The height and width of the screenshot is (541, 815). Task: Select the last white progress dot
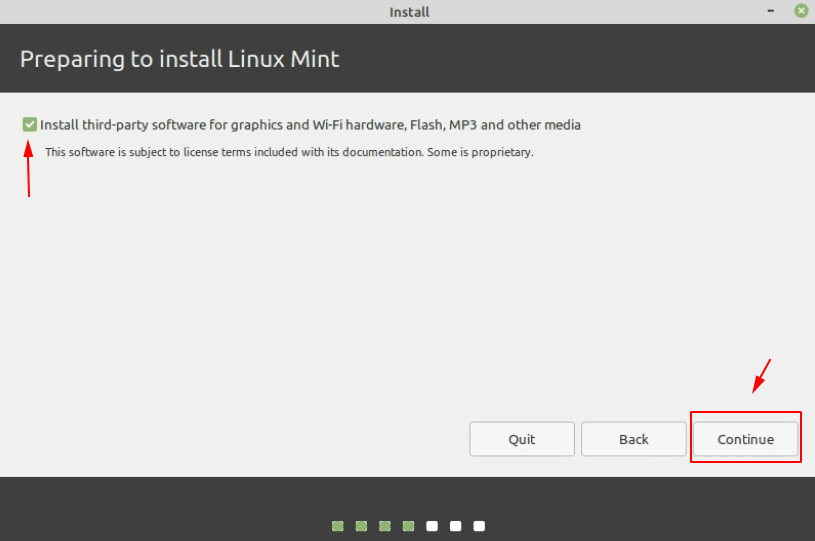(x=479, y=526)
